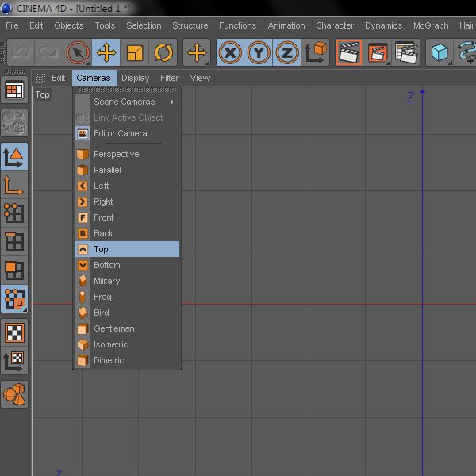
Task: Add a Cube primitive object
Action: click(x=440, y=52)
